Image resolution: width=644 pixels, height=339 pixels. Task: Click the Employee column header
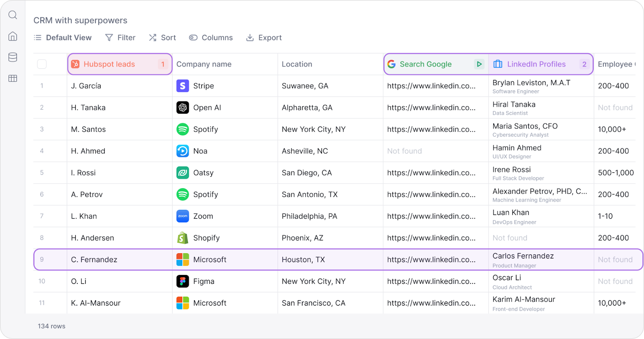[x=616, y=64]
